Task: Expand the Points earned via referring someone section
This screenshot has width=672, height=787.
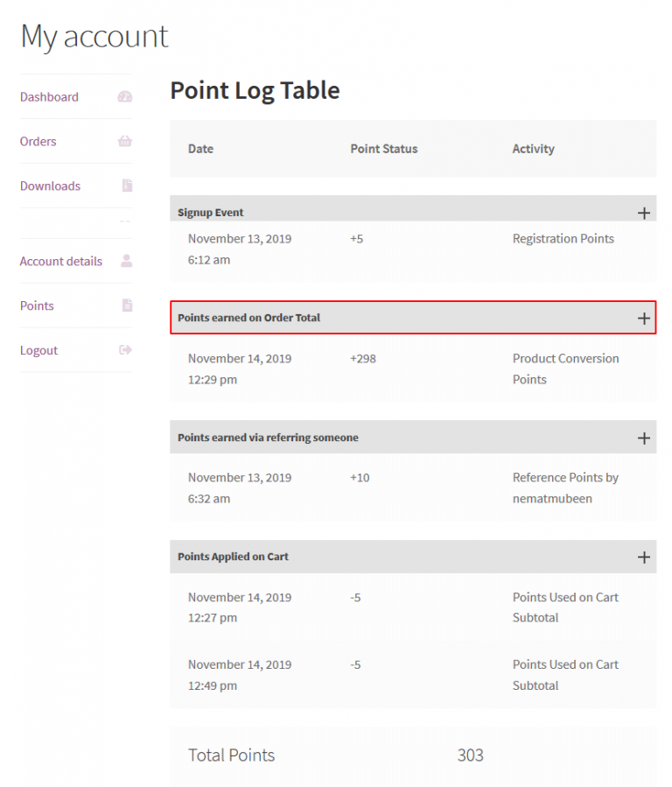Action: pyautogui.click(x=644, y=437)
